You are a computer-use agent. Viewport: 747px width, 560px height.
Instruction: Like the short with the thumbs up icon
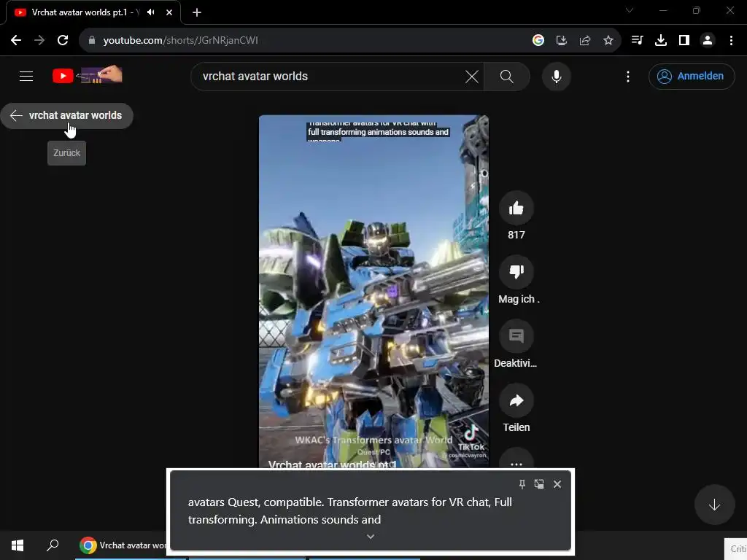click(516, 208)
